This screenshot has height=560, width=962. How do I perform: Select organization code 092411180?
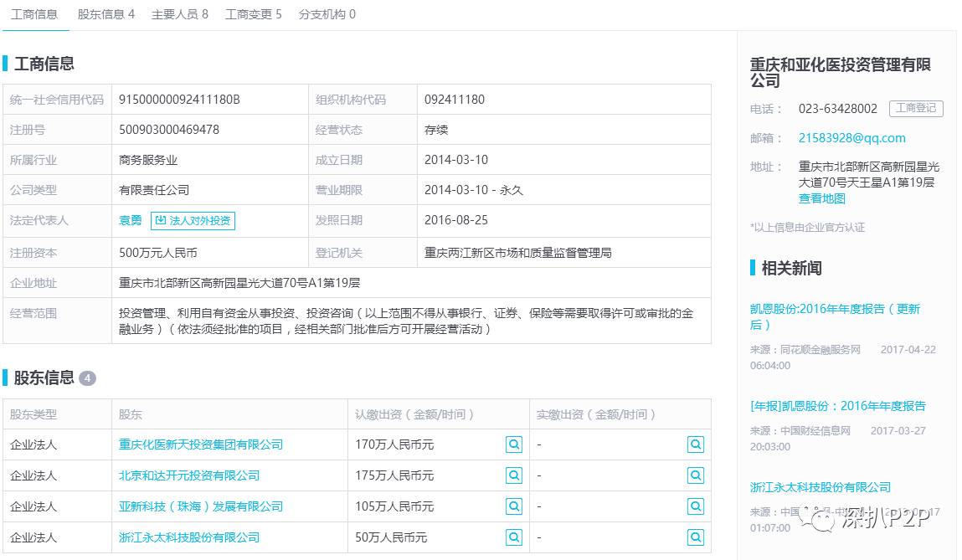pos(454,100)
